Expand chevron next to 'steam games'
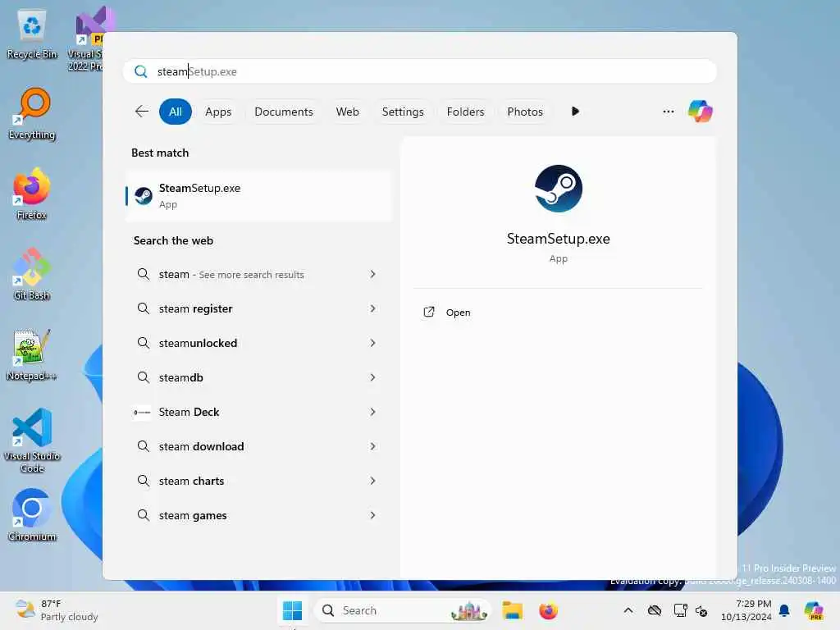This screenshot has width=840, height=630. point(373,515)
